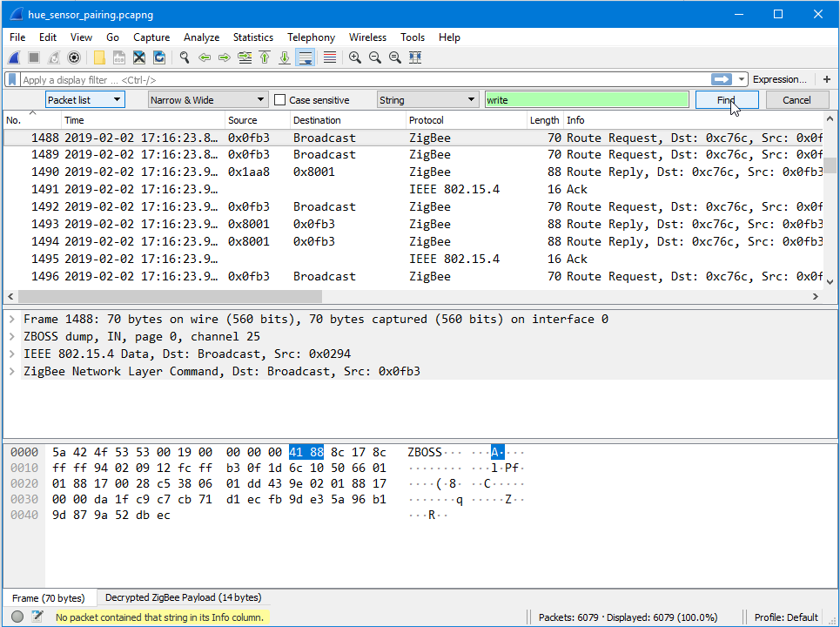Image resolution: width=840 pixels, height=627 pixels.
Task: Select packet 1490 Route Reply row
Action: pyautogui.click(x=413, y=172)
